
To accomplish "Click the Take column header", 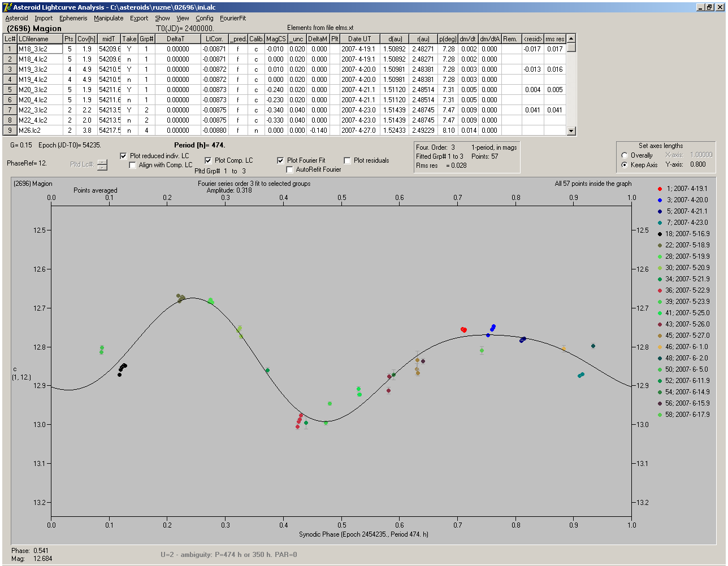I will pos(129,39).
